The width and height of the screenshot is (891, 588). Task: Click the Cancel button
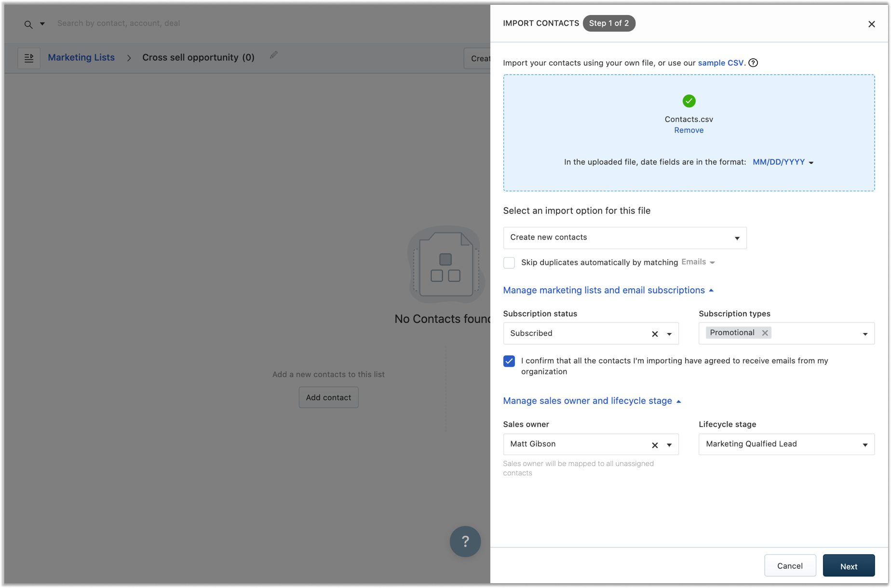[790, 566]
